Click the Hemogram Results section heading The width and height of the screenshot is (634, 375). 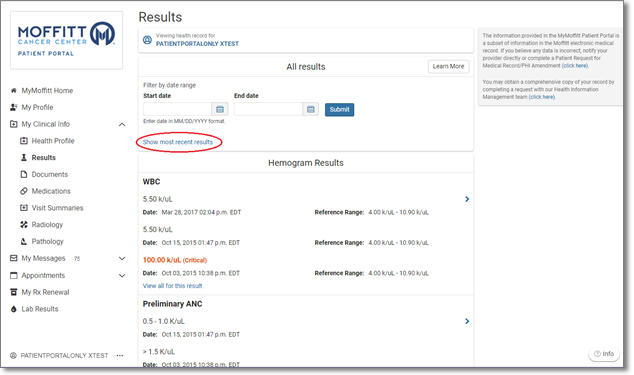point(306,163)
